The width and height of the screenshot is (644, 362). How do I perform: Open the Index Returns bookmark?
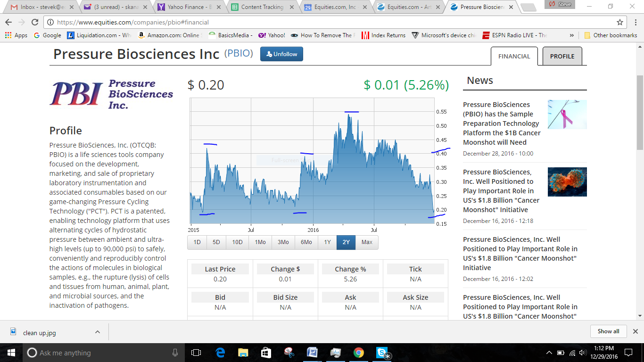383,35
